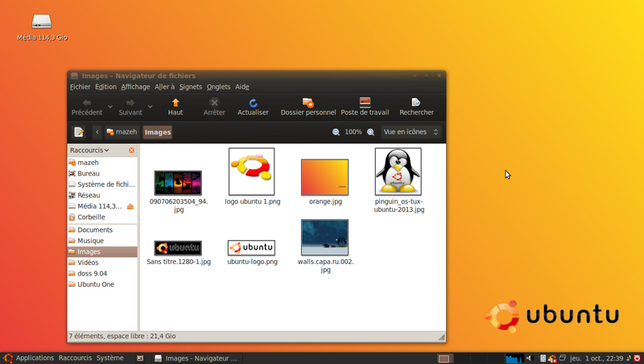Select Réseau in the sidebar
The width and height of the screenshot is (644, 364).
102,195
